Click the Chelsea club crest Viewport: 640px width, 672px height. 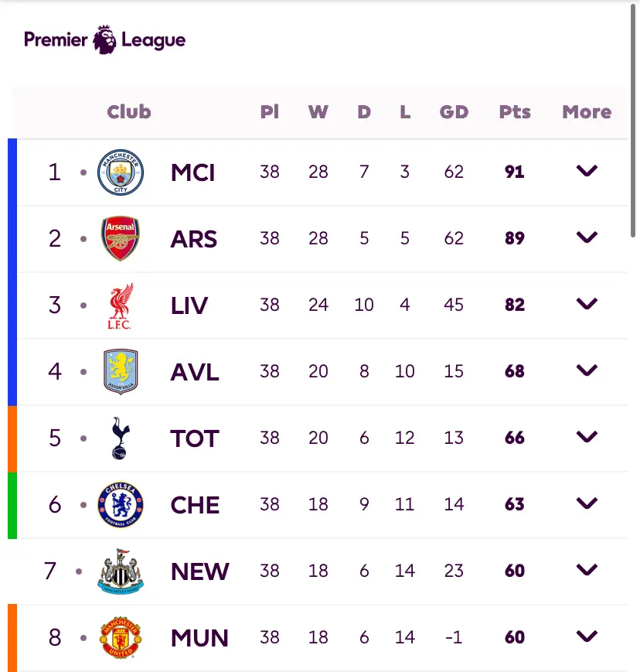121,504
